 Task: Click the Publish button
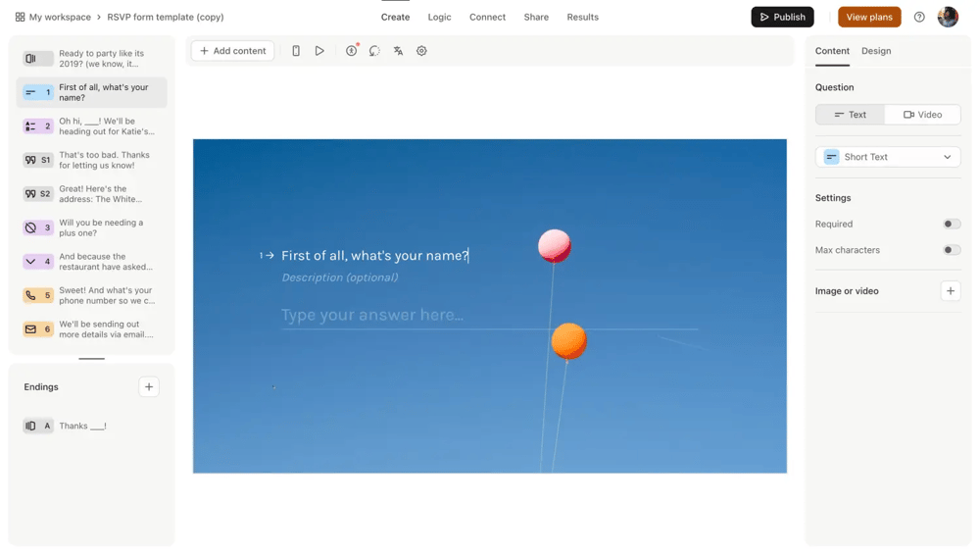point(782,17)
